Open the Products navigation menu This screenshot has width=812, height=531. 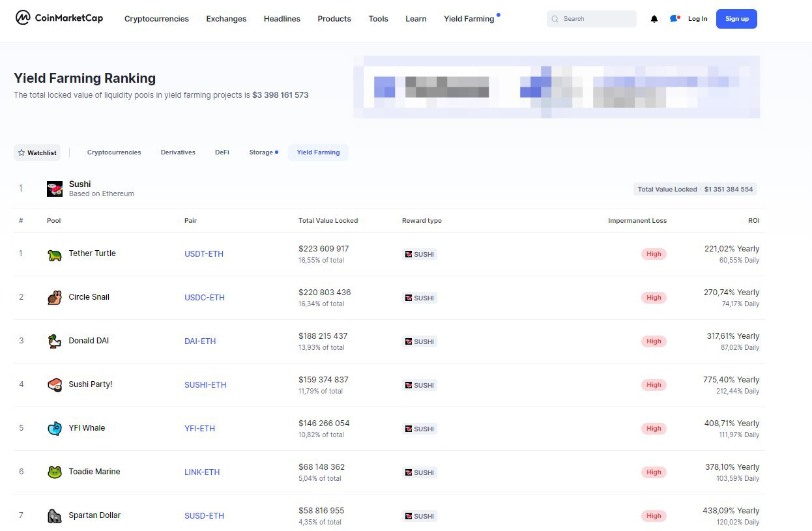click(x=334, y=19)
